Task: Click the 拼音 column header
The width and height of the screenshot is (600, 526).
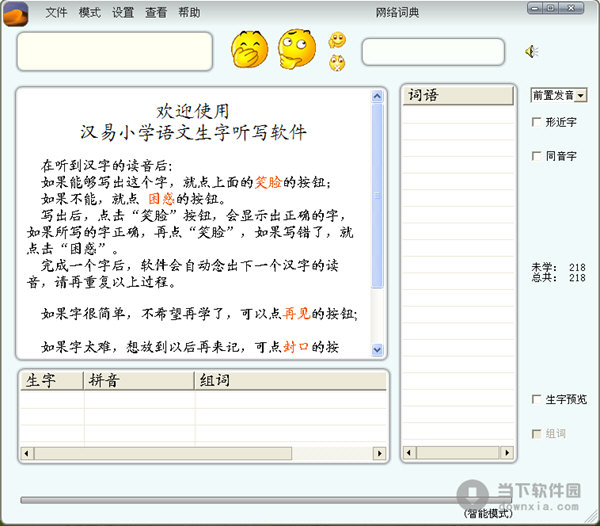Action: click(138, 380)
